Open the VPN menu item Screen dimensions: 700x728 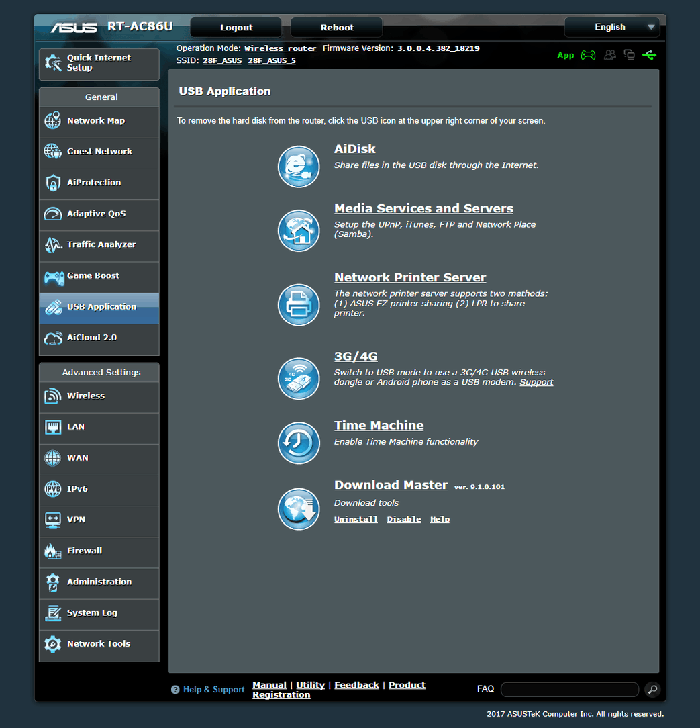pos(99,521)
